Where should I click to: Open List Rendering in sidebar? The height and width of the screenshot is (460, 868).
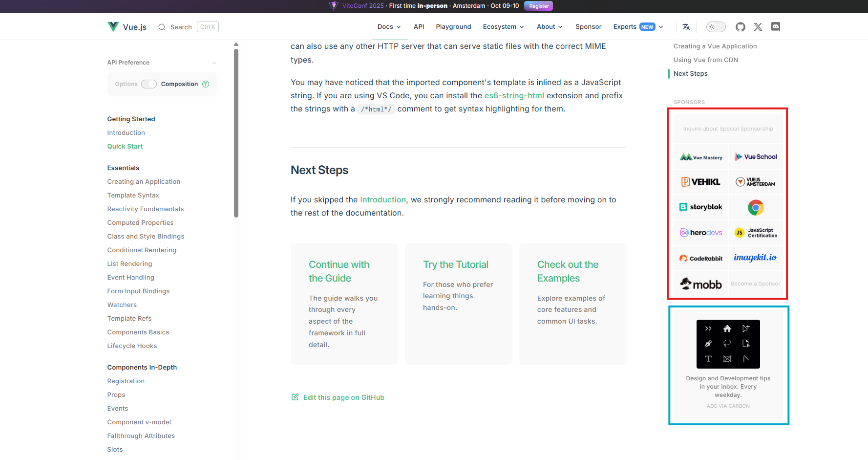[130, 263]
